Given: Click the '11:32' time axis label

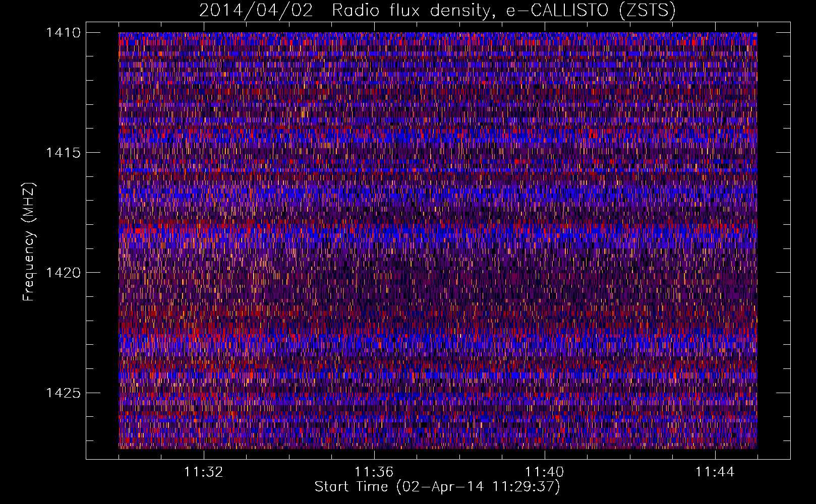Looking at the screenshot, I should [203, 472].
